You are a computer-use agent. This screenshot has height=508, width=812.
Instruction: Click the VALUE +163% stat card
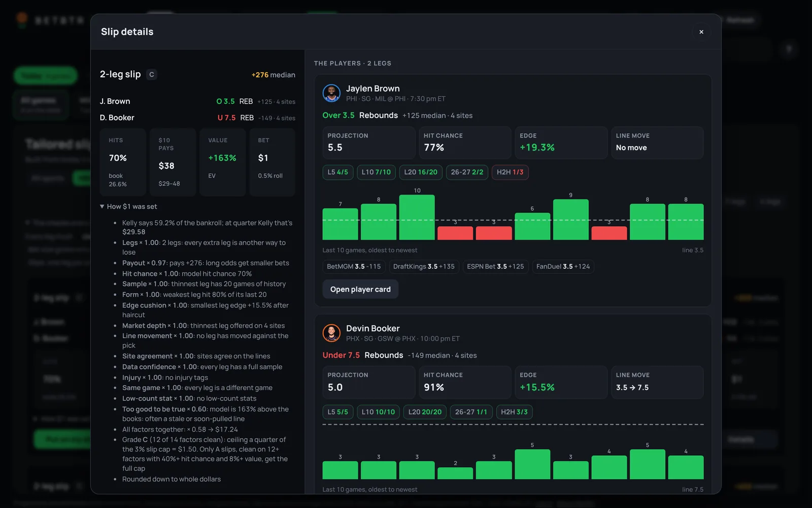(222, 162)
